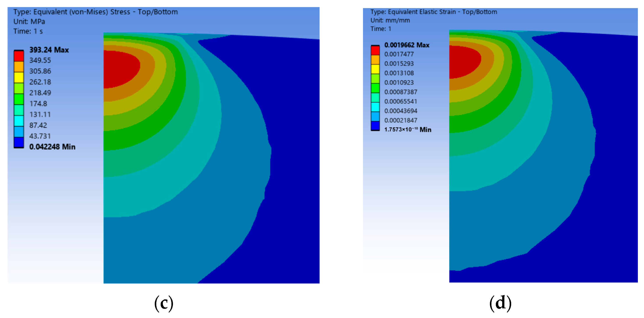Image resolution: width=644 pixels, height=318 pixels.
Task: Select yellow swatch near 305.86 label
Action: [x=19, y=78]
